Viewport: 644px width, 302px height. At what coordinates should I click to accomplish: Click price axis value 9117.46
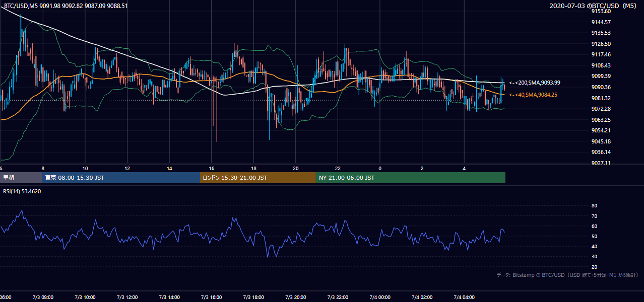(x=601, y=54)
